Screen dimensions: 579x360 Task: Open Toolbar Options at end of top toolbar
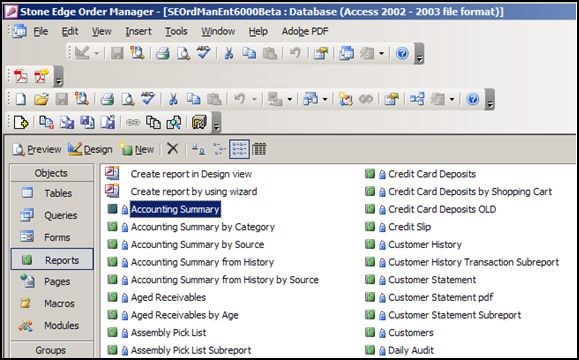coord(419,54)
